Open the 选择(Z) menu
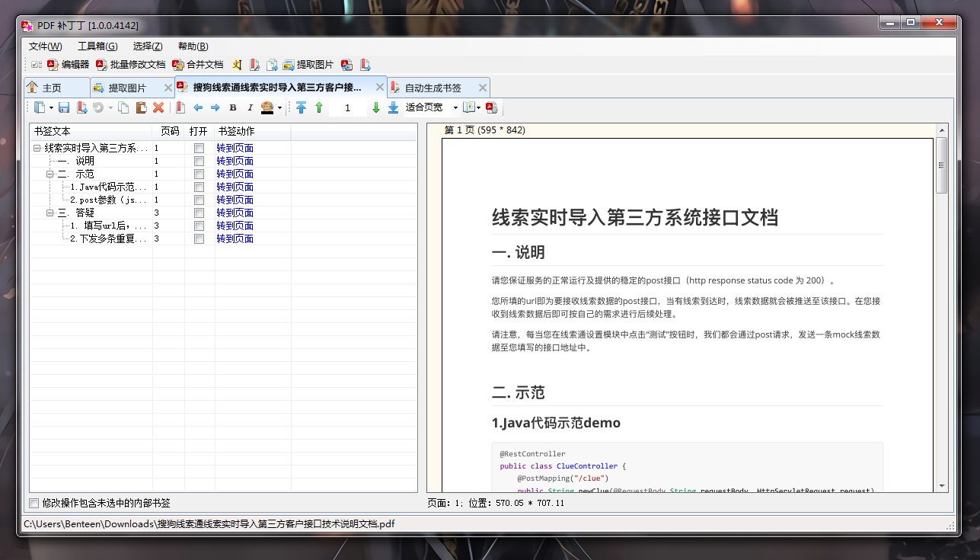Viewport: 980px width, 560px height. pos(148,46)
